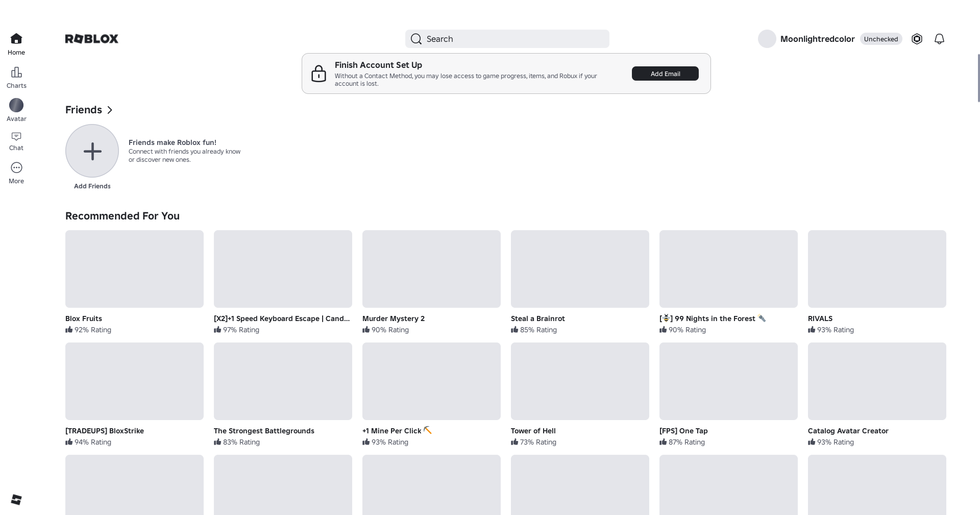The width and height of the screenshot is (980, 515).
Task: Open the Speed Keyboard Escape game thumbnail
Action: [x=283, y=269]
